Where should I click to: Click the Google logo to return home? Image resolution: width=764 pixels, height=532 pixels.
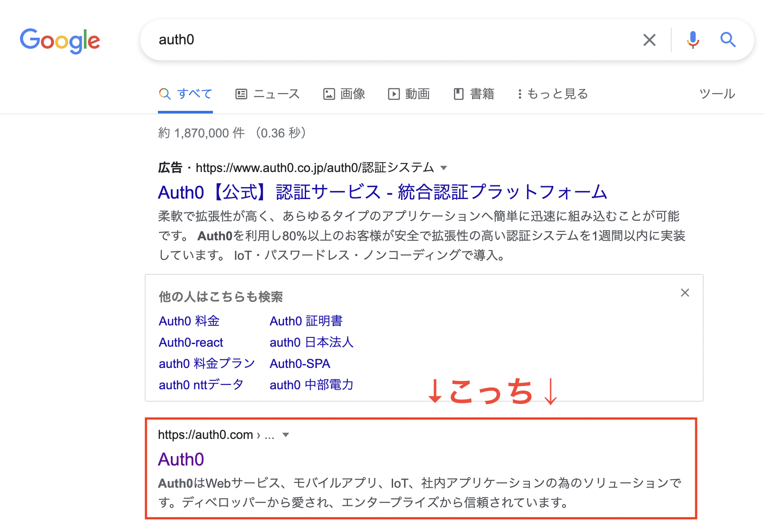click(x=60, y=40)
